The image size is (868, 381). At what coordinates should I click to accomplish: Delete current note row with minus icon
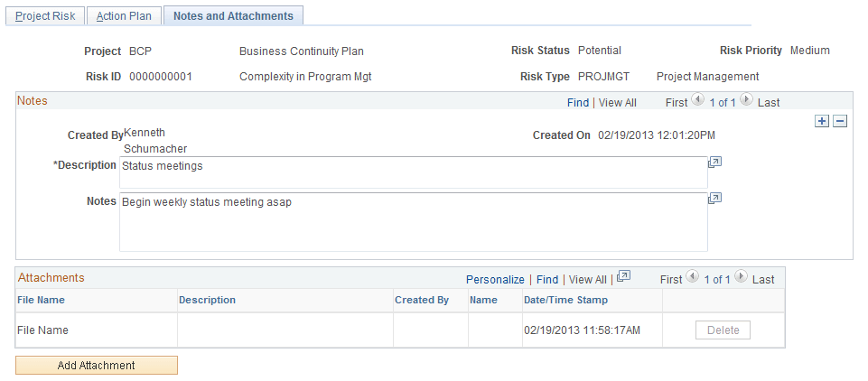click(x=839, y=122)
